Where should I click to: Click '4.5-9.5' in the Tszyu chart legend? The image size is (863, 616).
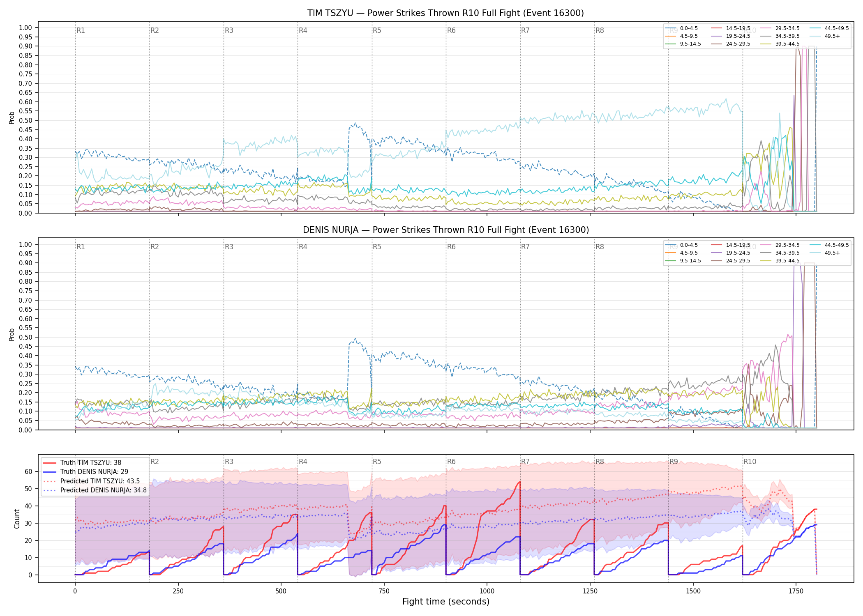689,36
